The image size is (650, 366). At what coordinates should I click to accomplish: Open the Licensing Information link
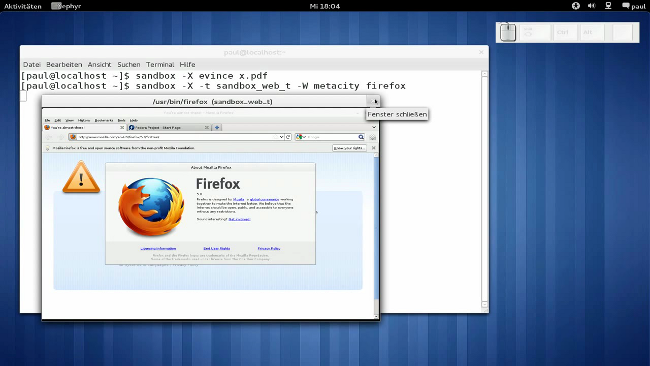pyautogui.click(x=158, y=248)
